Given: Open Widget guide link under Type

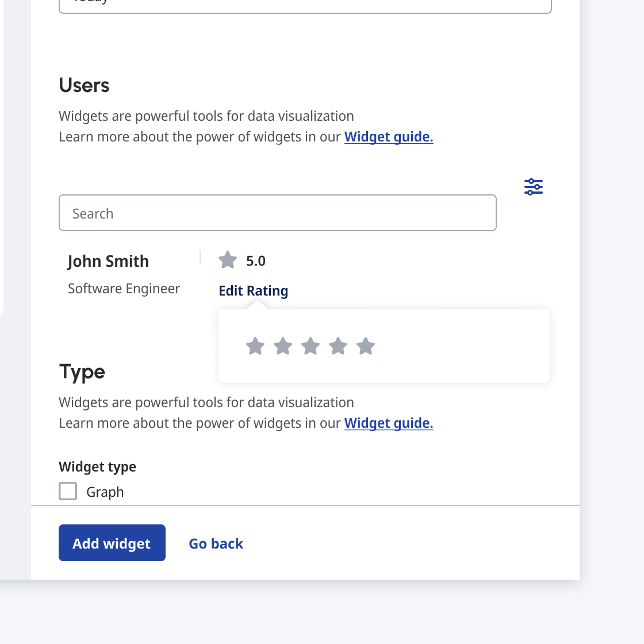Looking at the screenshot, I should (389, 423).
